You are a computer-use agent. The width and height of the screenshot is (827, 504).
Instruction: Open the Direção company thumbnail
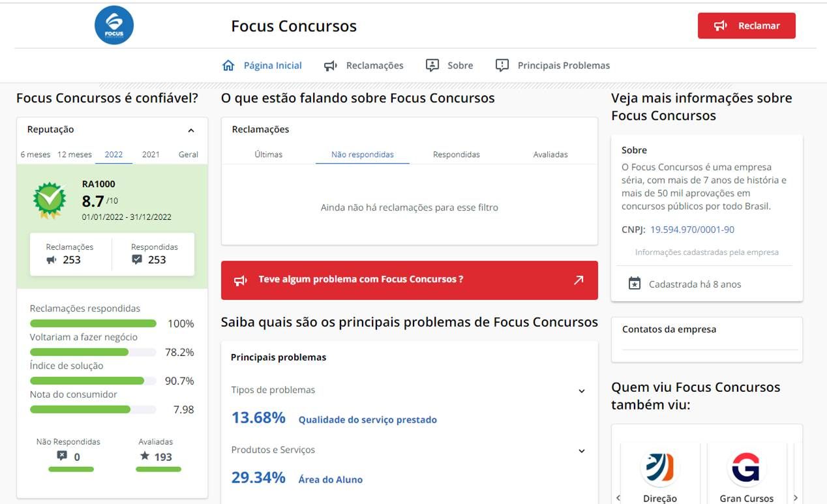[659, 468]
